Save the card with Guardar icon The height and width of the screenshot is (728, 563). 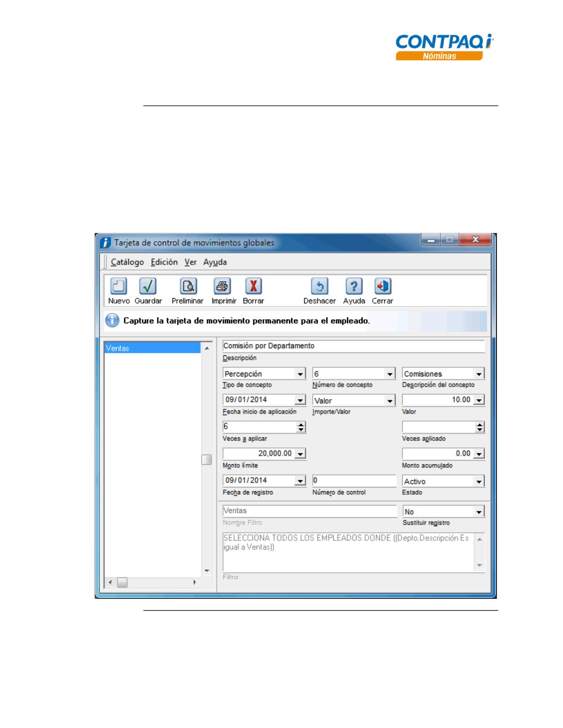tap(148, 286)
